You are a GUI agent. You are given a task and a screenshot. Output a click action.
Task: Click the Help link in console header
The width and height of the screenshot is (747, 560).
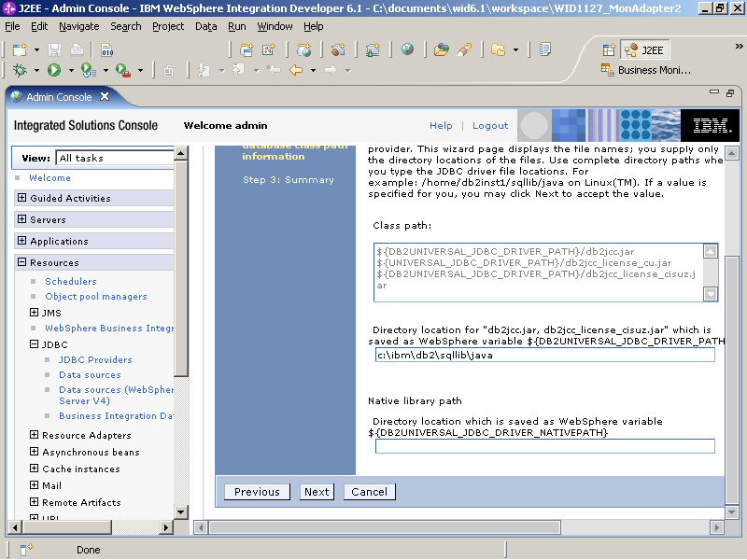(441, 125)
